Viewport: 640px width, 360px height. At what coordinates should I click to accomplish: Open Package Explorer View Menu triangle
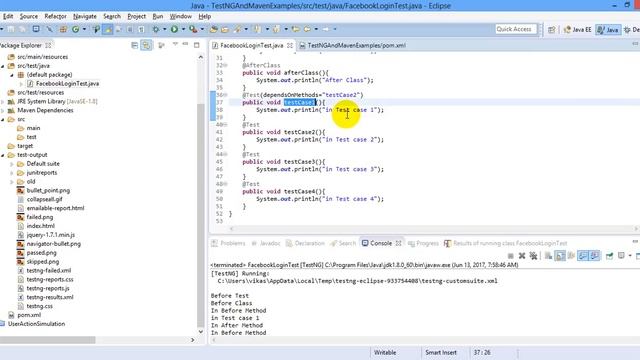[175, 44]
